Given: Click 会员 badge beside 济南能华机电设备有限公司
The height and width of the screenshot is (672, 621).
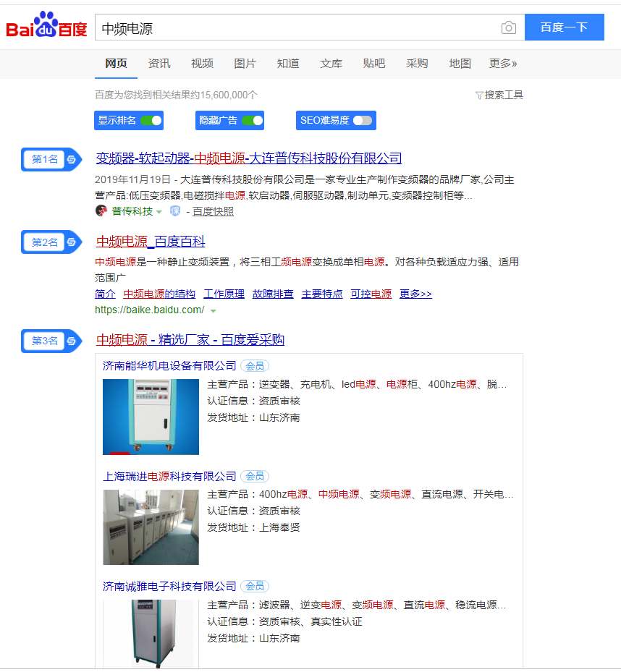Looking at the screenshot, I should tap(255, 366).
